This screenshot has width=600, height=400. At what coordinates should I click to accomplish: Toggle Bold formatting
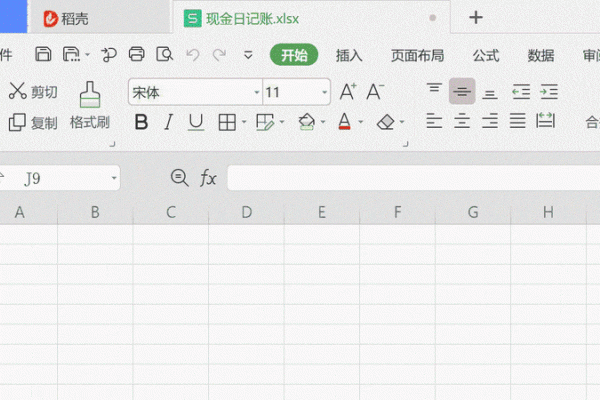(141, 122)
